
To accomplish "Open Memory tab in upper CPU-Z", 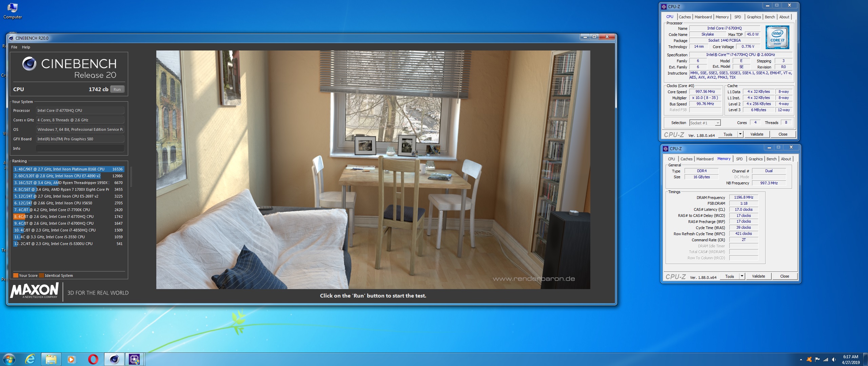I will point(722,17).
